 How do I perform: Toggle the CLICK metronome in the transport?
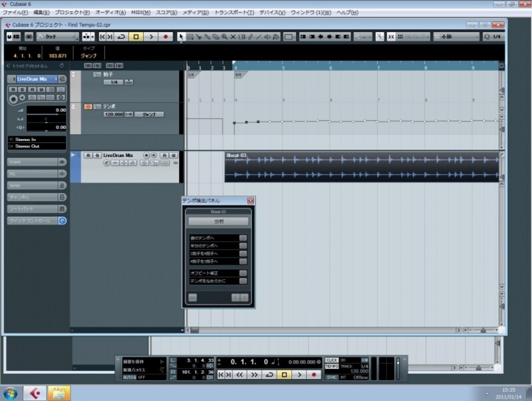coord(331,360)
